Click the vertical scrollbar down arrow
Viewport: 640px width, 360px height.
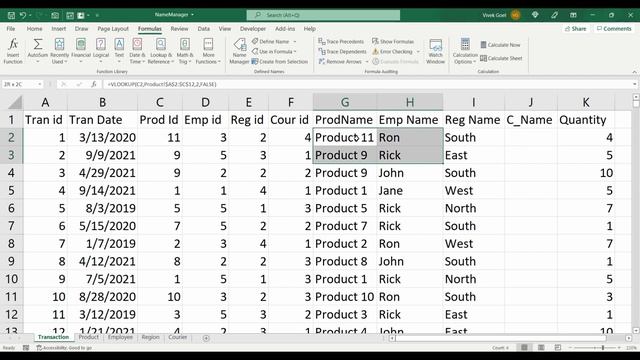636,330
